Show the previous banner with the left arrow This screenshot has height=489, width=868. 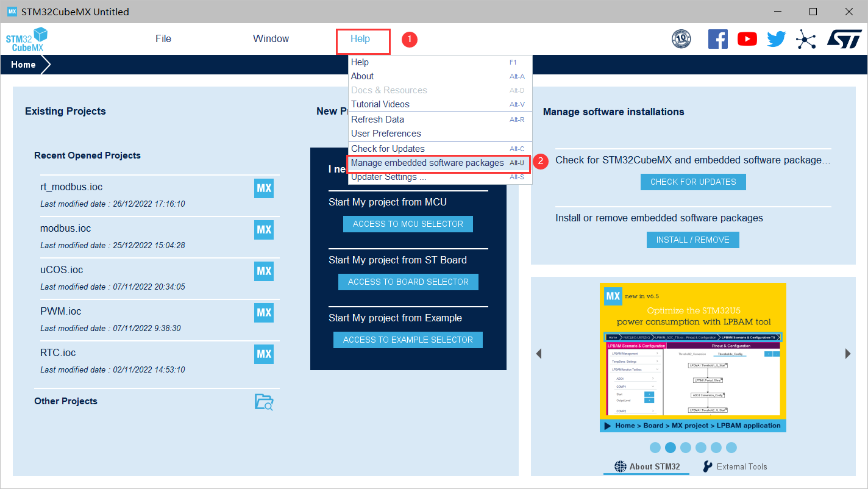pyautogui.click(x=539, y=354)
